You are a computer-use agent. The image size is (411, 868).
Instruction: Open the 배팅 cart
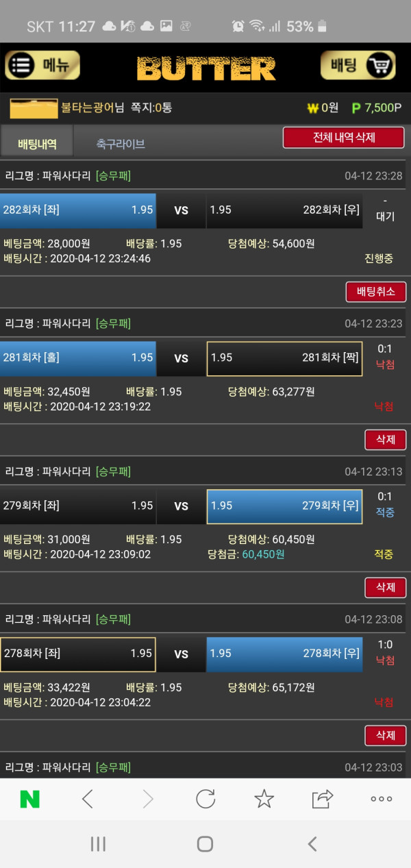[358, 66]
